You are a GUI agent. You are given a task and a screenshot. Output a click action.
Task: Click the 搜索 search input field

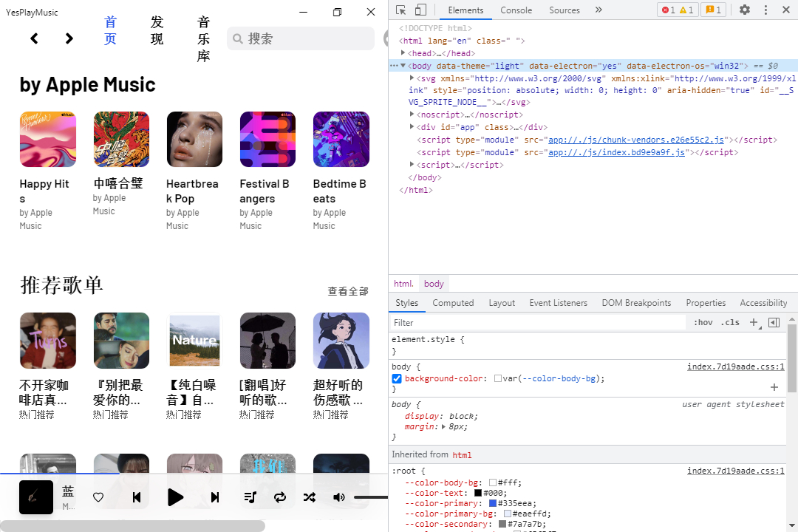(x=301, y=38)
